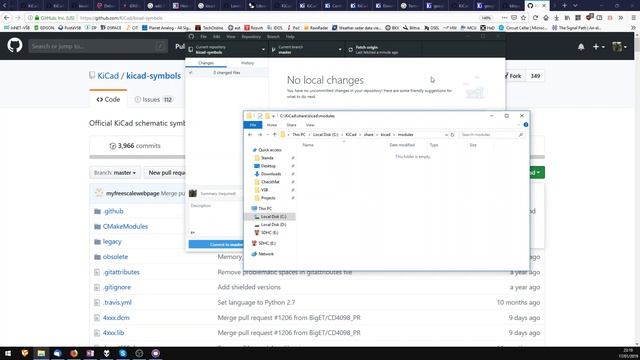View the 3,966 commits link
The height and width of the screenshot is (360, 640).
click(135, 146)
